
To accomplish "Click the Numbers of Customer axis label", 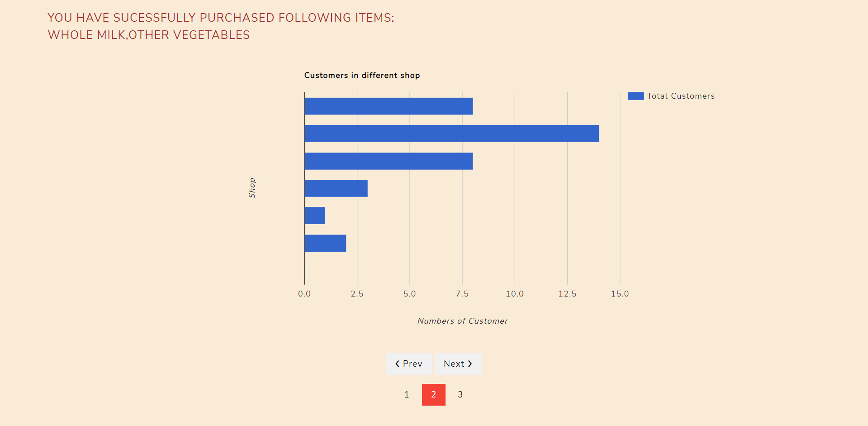I will click(x=463, y=321).
